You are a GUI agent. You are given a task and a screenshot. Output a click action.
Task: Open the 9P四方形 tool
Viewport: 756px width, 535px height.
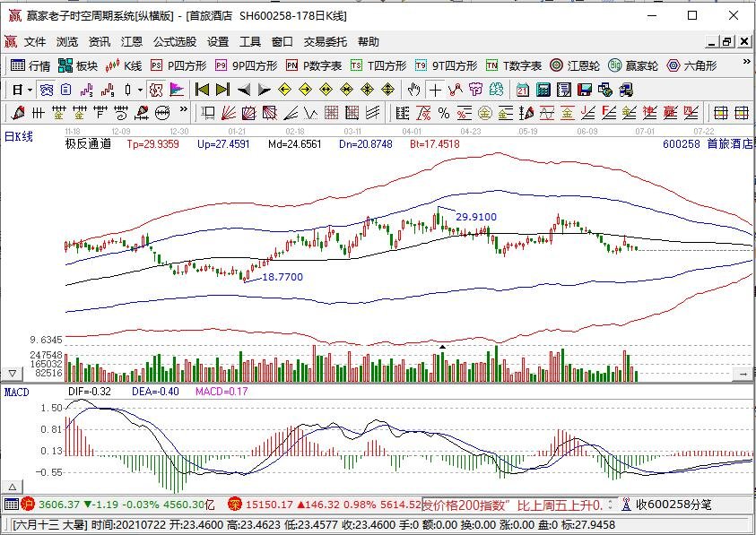click(247, 65)
